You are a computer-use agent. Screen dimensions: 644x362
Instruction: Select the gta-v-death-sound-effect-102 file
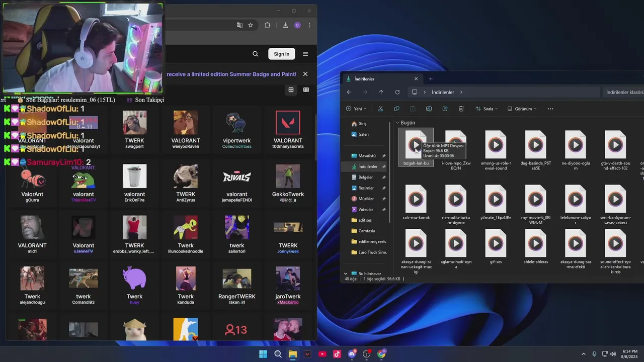click(x=615, y=150)
